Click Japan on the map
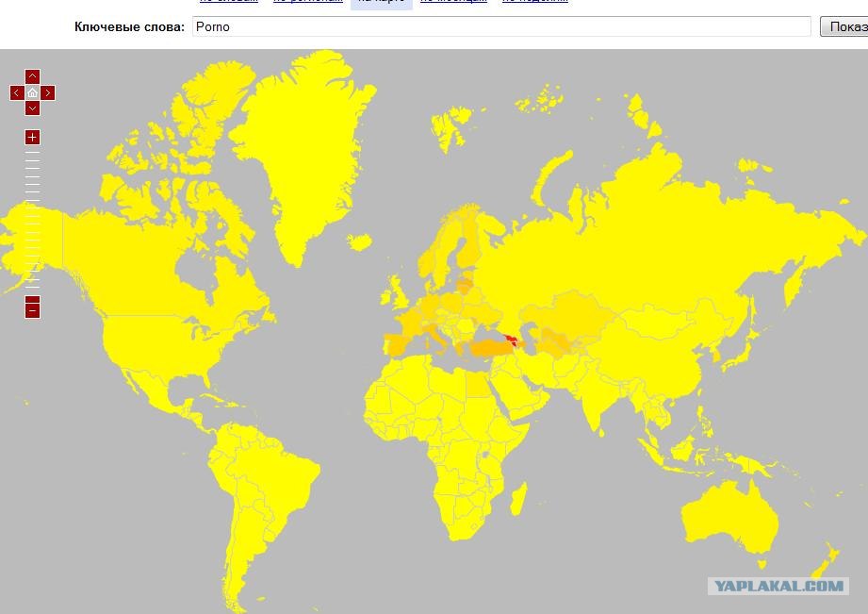The height and width of the screenshot is (614, 868). pyautogui.click(x=739, y=356)
